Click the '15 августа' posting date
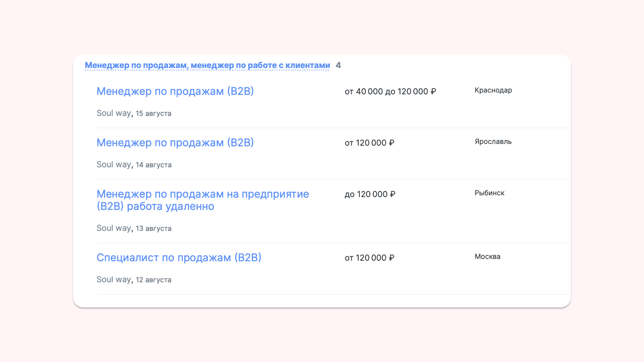The width and height of the screenshot is (644, 362). point(153,114)
